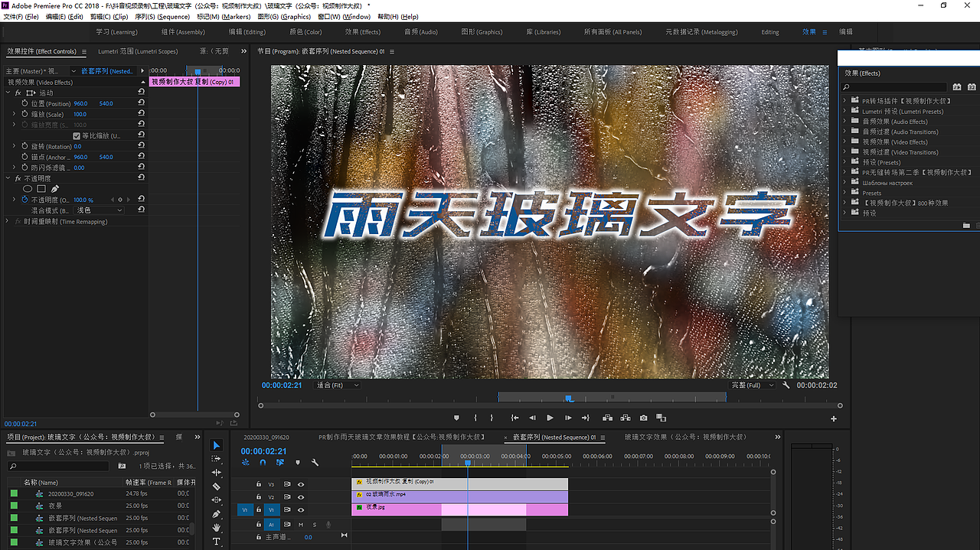
Task: Expand Audio Effects folder
Action: point(845,121)
